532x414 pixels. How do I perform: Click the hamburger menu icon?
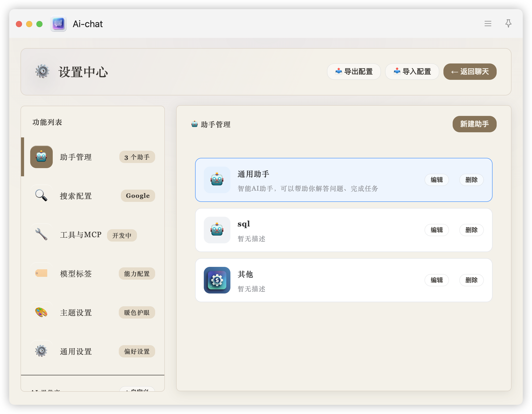[488, 24]
